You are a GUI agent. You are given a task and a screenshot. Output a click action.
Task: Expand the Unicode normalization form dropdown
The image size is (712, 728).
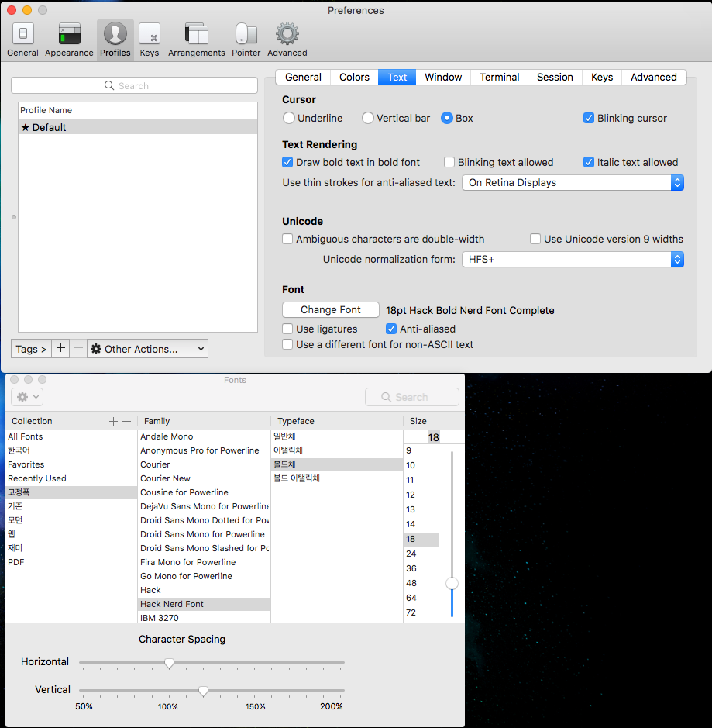click(573, 260)
